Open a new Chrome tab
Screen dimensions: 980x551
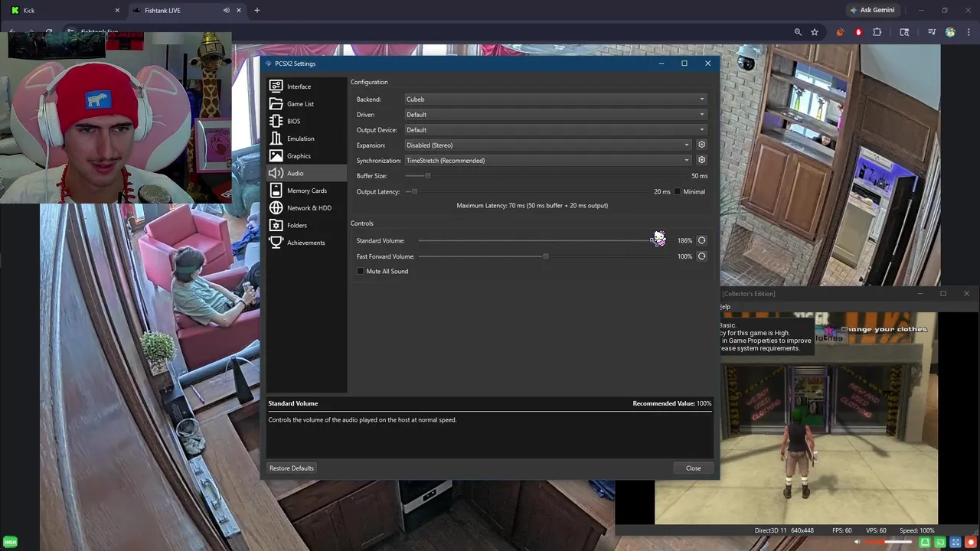(x=257, y=11)
